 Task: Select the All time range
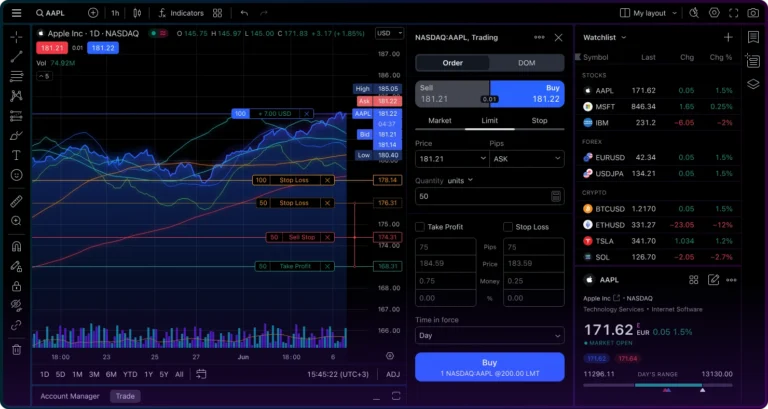click(x=179, y=374)
